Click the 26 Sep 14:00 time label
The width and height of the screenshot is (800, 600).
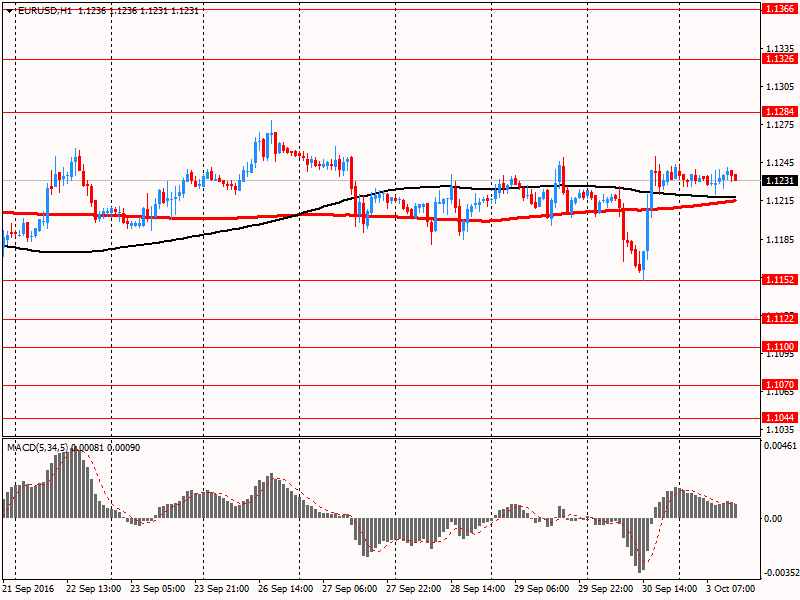[286, 589]
